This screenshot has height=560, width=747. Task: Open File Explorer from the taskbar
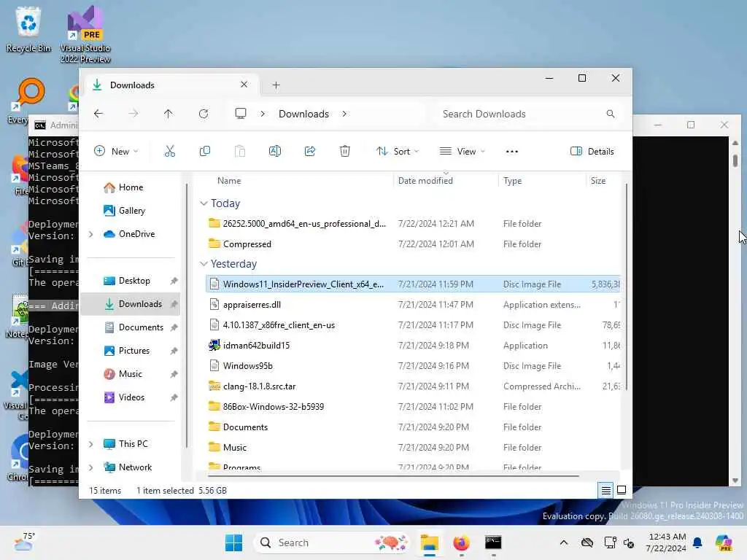[429, 542]
